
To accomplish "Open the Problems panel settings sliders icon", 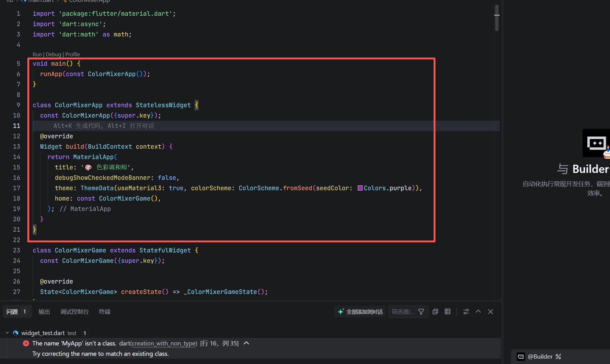I will click(x=466, y=312).
